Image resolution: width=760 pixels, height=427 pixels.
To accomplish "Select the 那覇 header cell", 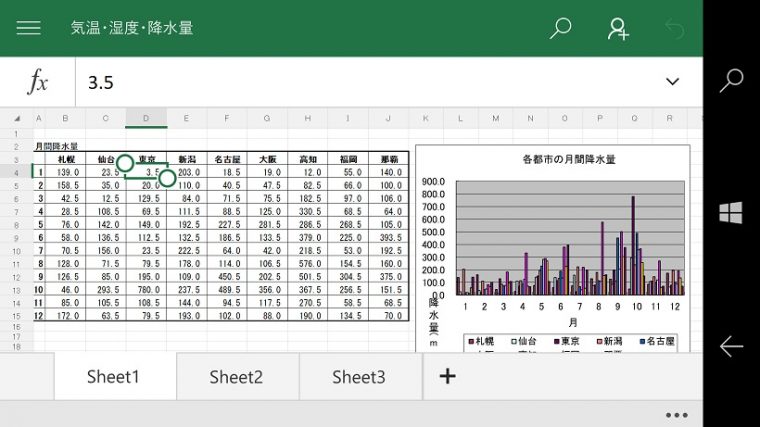I will click(388, 159).
